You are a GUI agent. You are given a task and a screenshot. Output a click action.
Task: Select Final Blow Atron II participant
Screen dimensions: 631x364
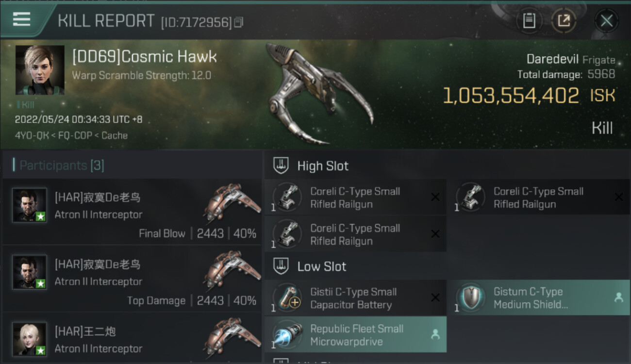tap(132, 211)
